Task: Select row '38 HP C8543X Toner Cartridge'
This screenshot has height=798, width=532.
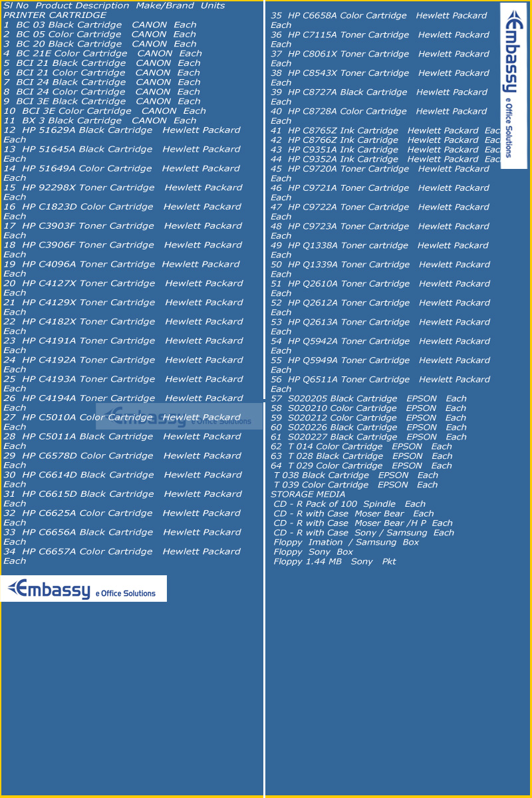Action: tap(380, 78)
